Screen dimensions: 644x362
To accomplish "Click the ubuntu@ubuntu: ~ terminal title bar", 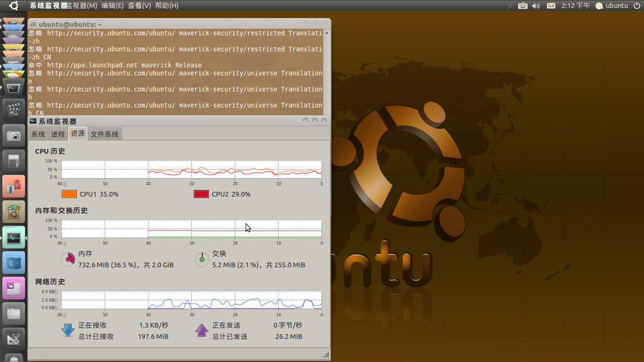I will click(x=179, y=24).
